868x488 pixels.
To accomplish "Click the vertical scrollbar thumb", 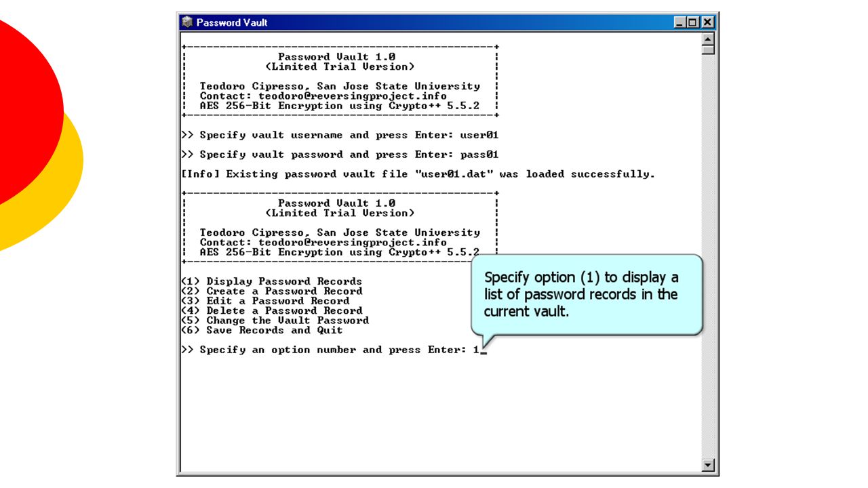I will pyautogui.click(x=709, y=49).
